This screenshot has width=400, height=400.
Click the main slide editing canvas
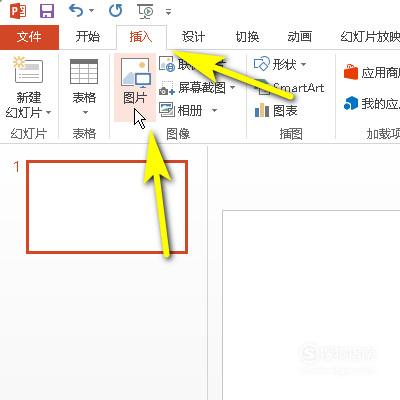[311, 305]
